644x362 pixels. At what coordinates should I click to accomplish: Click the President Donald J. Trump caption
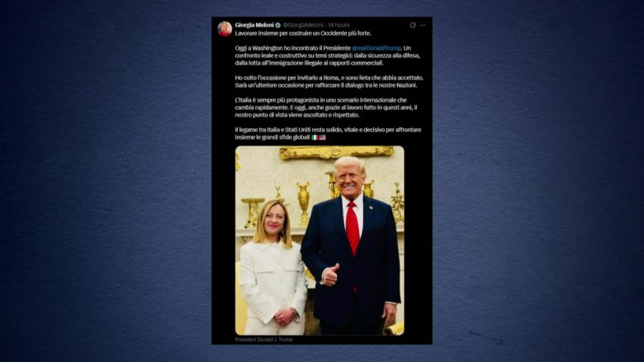pos(263,340)
